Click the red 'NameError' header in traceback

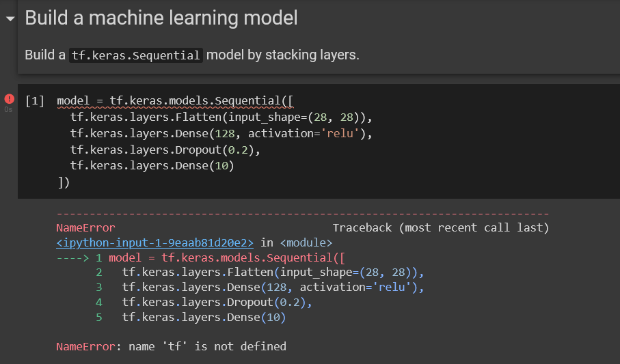pyautogui.click(x=86, y=227)
